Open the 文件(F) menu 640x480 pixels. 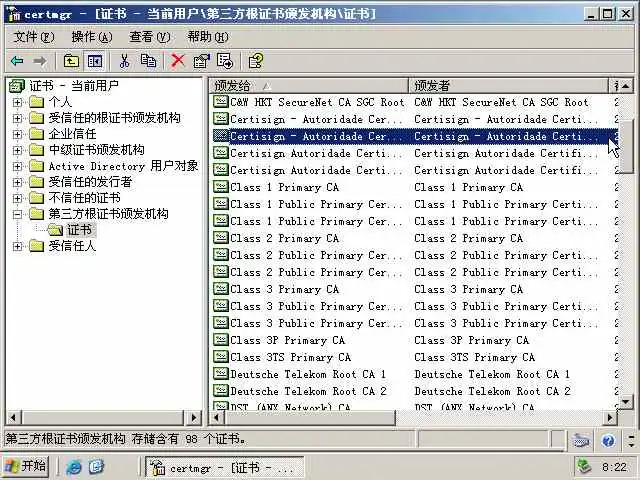33,37
